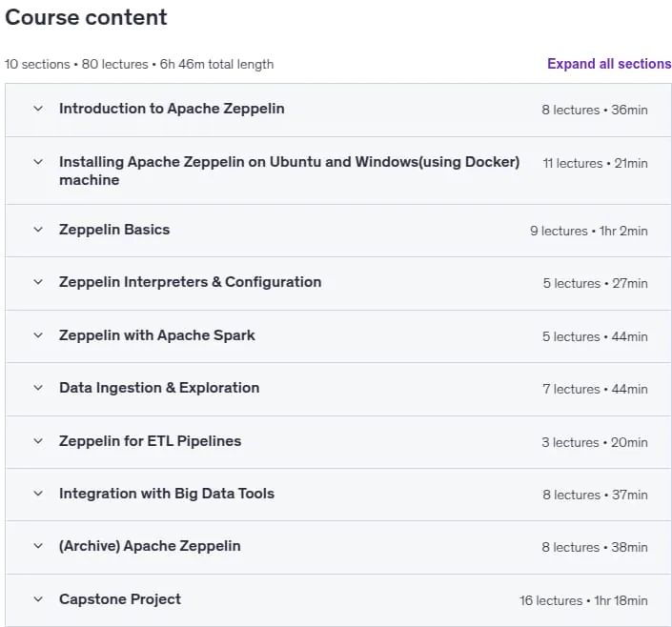
Task: Click the (Archive) Apache Zeppelin title
Action: pyautogui.click(x=150, y=546)
